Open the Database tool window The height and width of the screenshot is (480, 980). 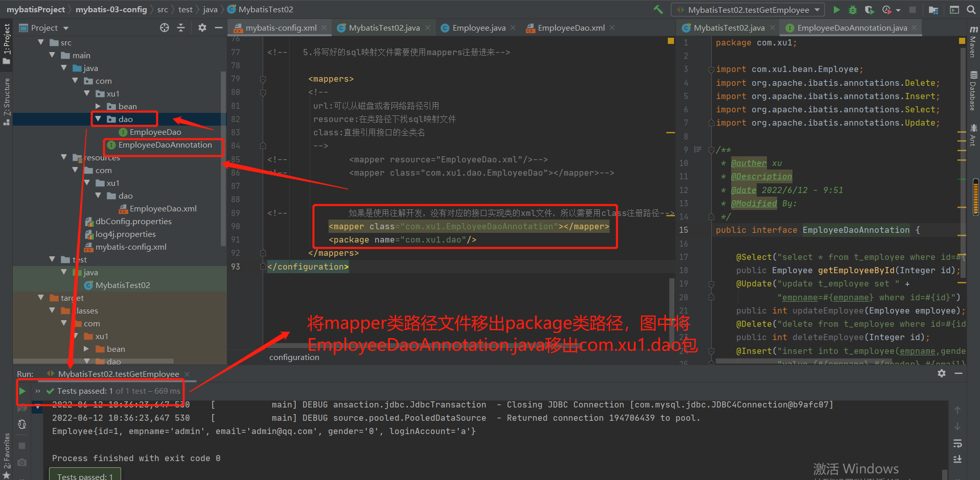point(973,91)
